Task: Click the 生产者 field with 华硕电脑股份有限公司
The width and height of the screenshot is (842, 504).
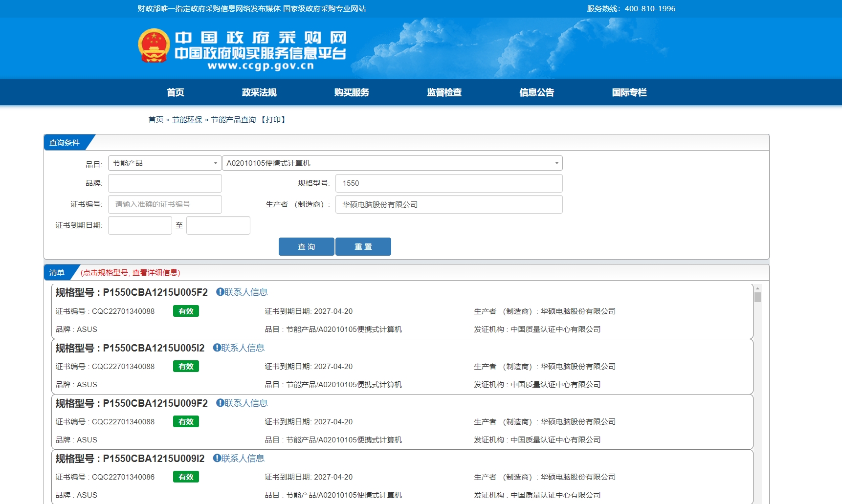Action: (x=449, y=204)
